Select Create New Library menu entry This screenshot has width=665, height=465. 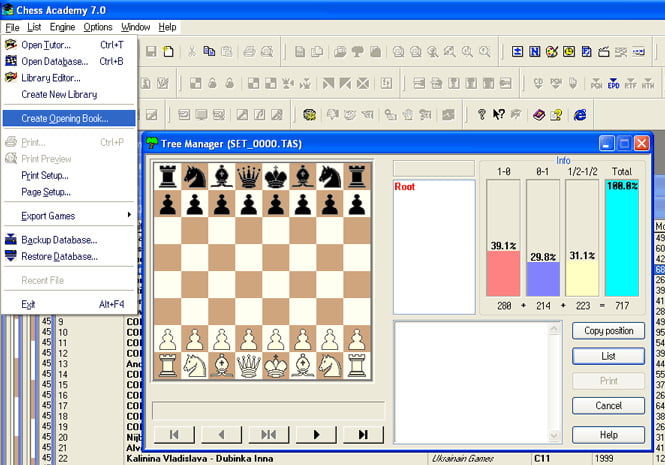click(69, 95)
